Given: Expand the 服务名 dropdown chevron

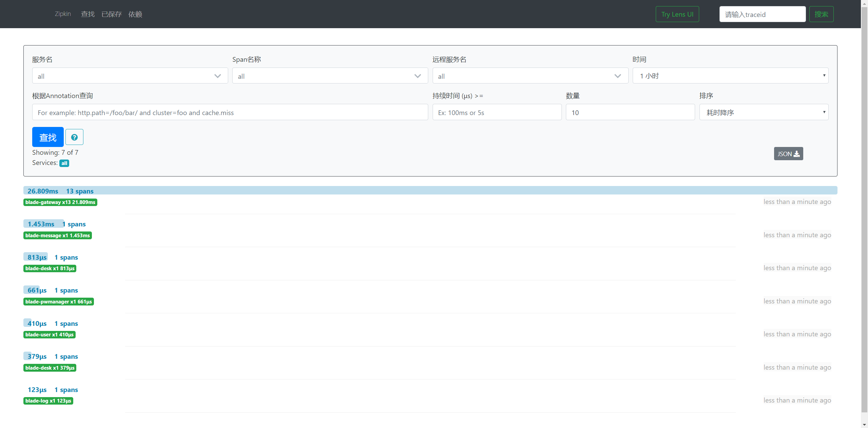Looking at the screenshot, I should [x=217, y=76].
